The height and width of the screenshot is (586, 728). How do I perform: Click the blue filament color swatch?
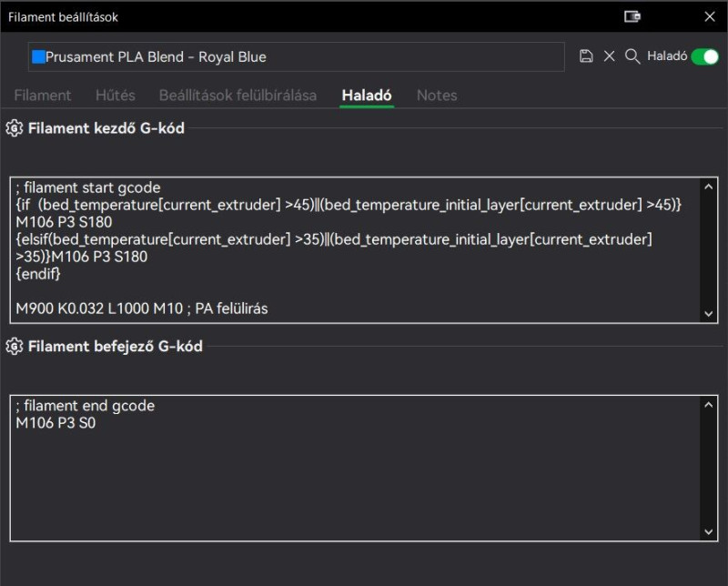click(38, 56)
